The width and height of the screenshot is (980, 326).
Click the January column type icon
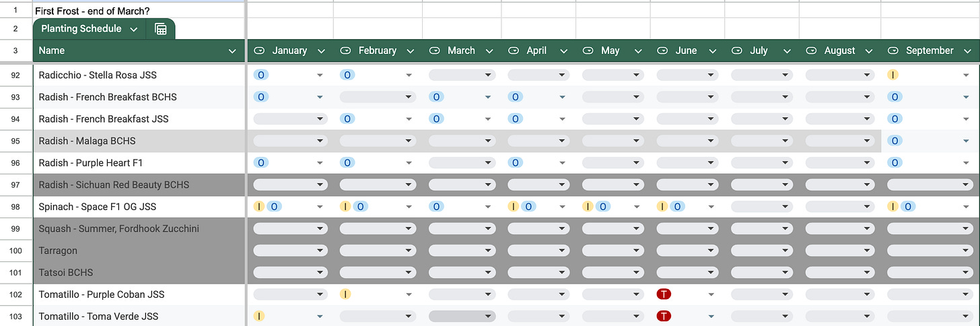tap(258, 51)
